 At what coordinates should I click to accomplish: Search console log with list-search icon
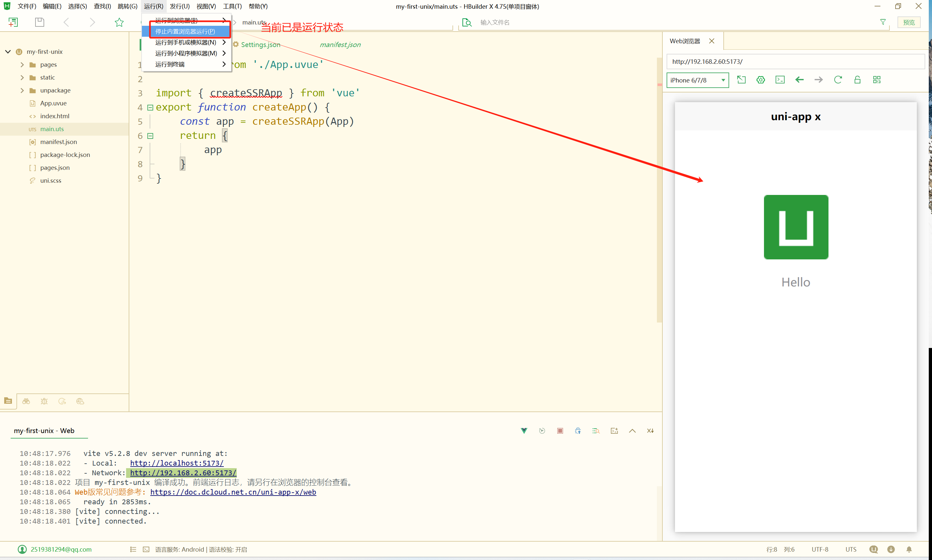[x=596, y=430]
